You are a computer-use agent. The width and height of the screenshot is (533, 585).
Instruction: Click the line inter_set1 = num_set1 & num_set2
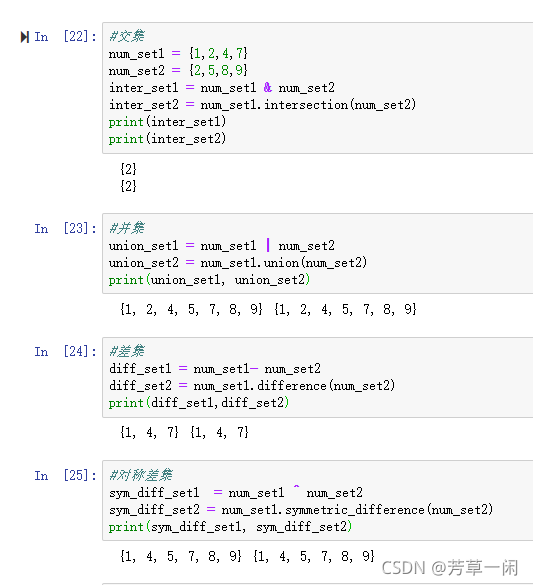(x=222, y=88)
